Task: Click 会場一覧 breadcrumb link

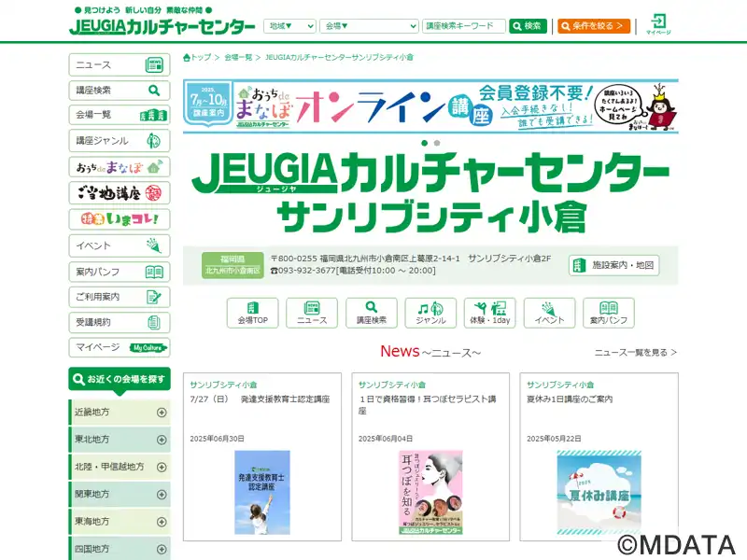Action: 238,58
